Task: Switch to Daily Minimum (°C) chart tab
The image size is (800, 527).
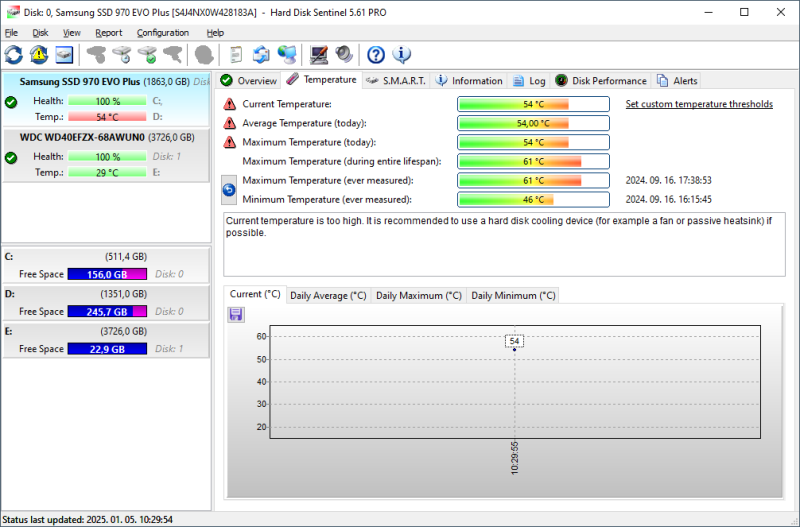Action: (513, 295)
